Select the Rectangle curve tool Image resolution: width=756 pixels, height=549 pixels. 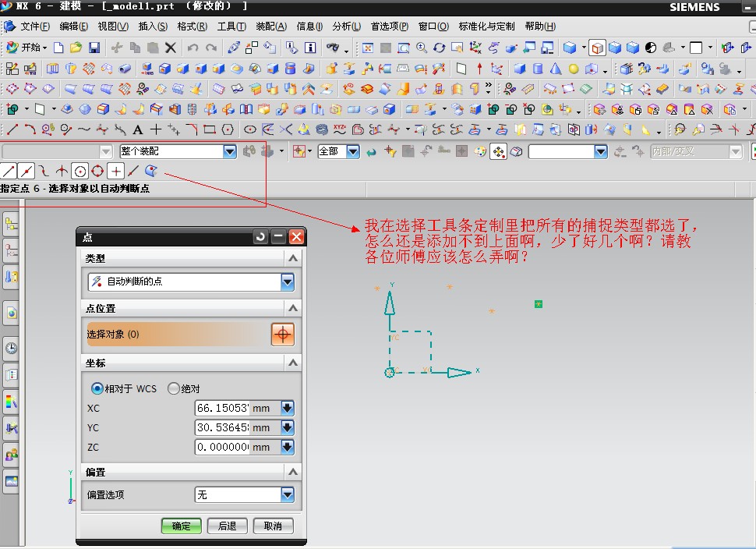point(209,129)
